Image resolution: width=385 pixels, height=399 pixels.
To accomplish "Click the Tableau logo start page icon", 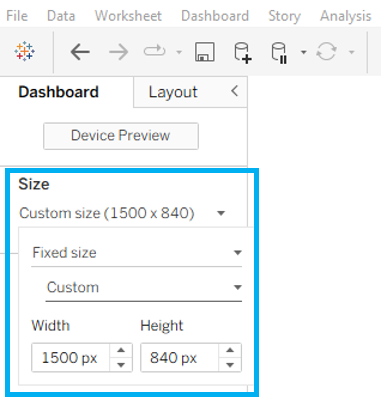I will (x=25, y=52).
